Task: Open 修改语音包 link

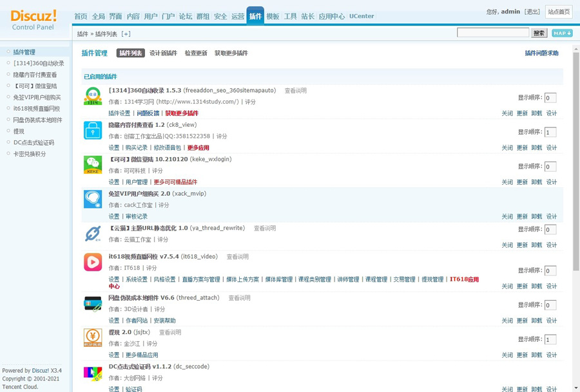Action: [167, 148]
